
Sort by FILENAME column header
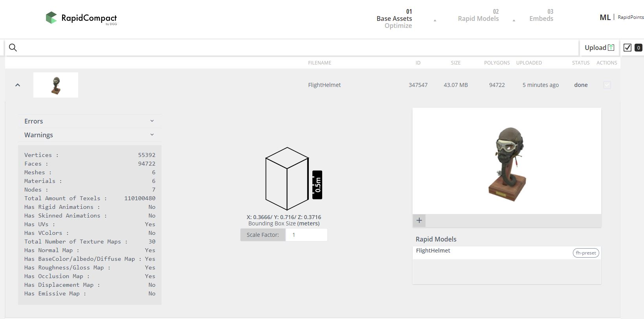click(x=319, y=63)
